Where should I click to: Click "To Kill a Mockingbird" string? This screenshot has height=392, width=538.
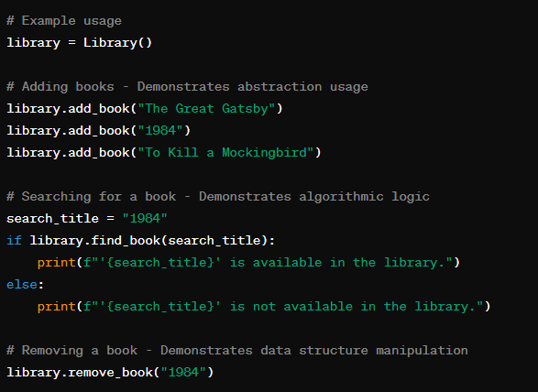coord(225,153)
